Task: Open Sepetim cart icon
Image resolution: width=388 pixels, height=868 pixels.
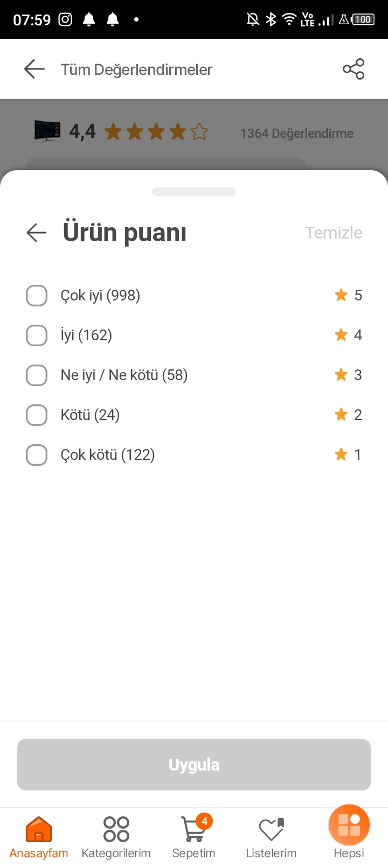Action: click(x=193, y=830)
